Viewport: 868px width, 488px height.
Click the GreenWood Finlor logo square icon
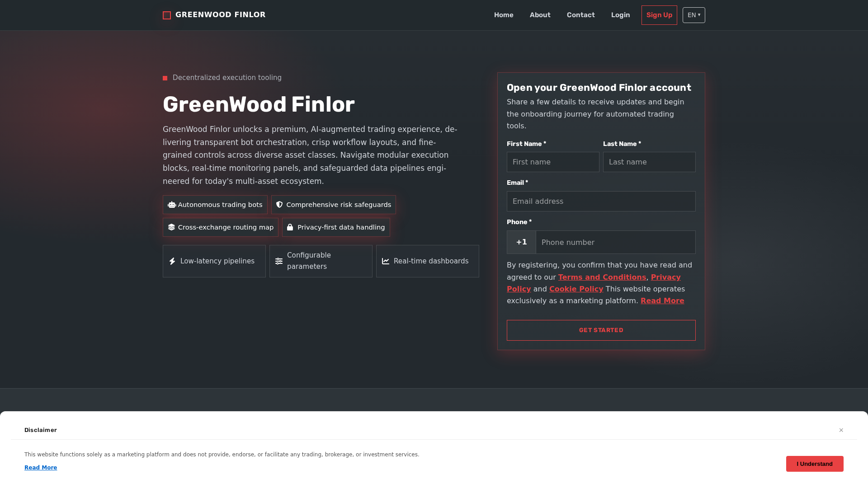point(167,15)
